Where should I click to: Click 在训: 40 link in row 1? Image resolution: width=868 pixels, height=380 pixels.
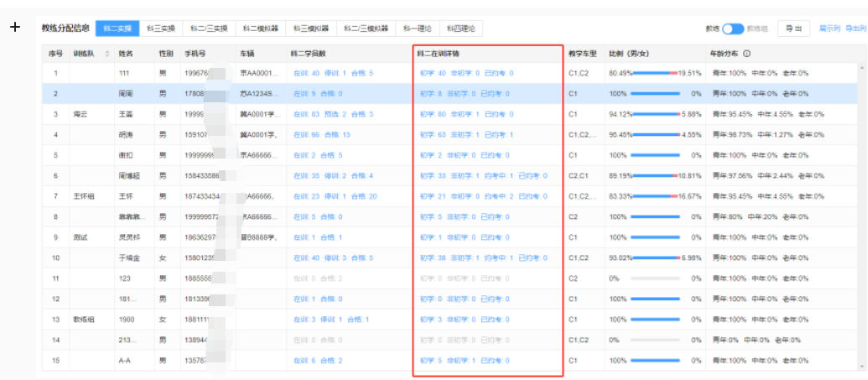[306, 74]
